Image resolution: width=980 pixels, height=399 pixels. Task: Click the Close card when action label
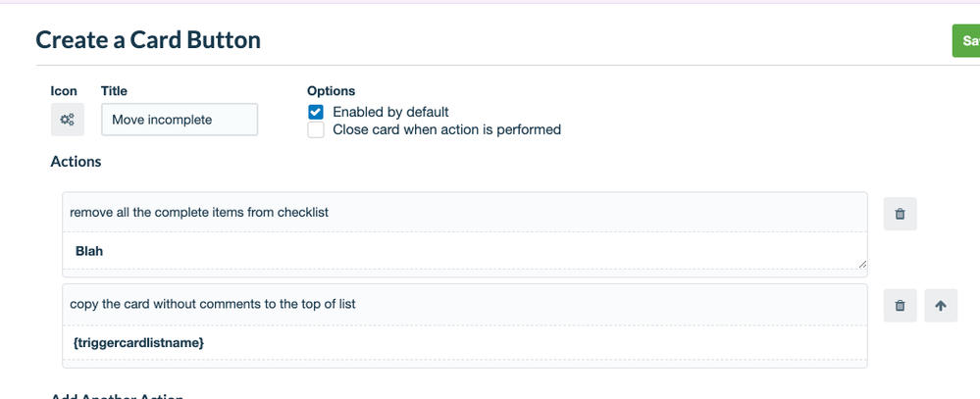click(447, 129)
